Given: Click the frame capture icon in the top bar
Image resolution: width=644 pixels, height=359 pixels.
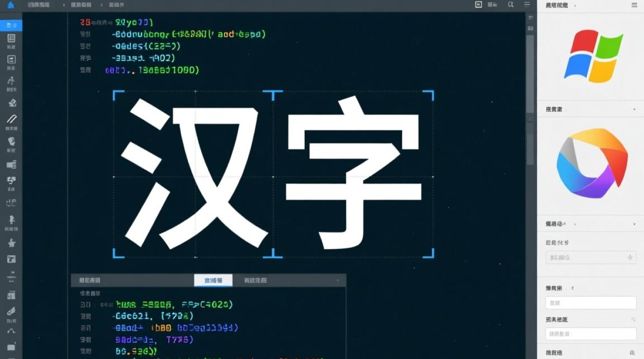Looking at the screenshot, I should 477,5.
